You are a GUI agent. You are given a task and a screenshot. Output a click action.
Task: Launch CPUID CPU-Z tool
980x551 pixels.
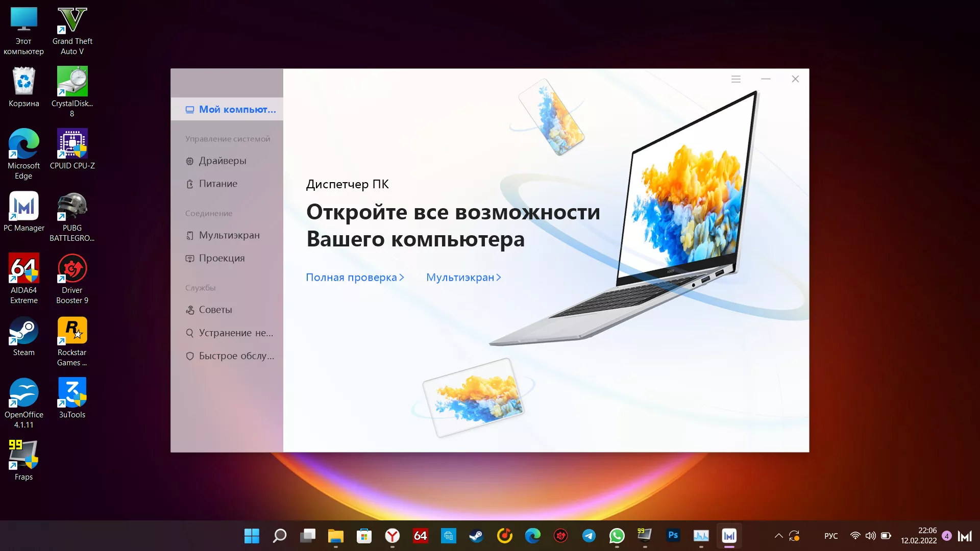(x=72, y=148)
